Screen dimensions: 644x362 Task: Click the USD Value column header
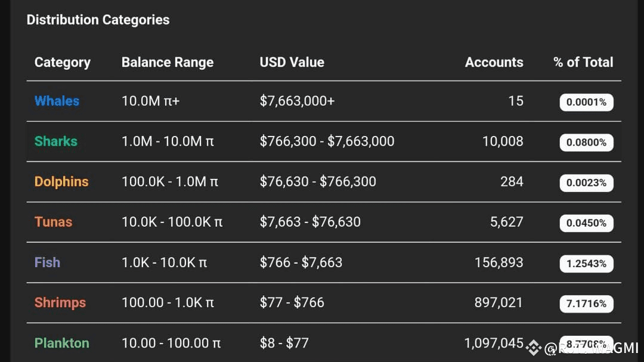[292, 62]
